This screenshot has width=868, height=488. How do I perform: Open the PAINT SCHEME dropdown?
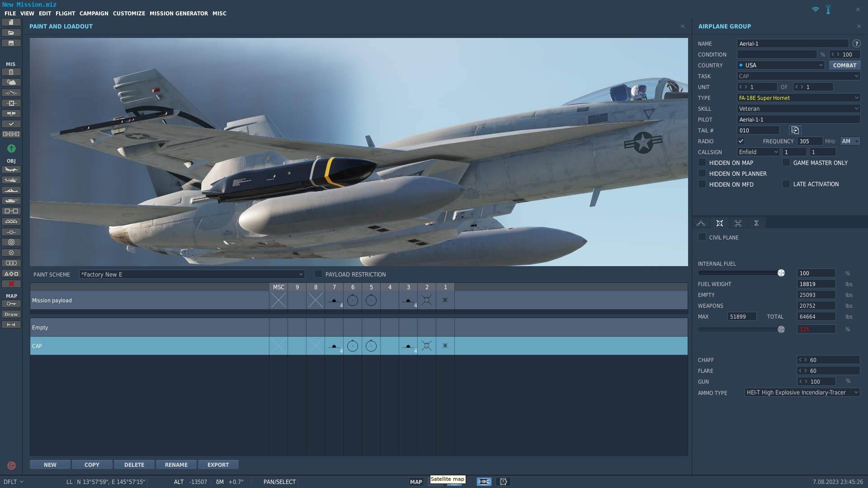(x=192, y=274)
